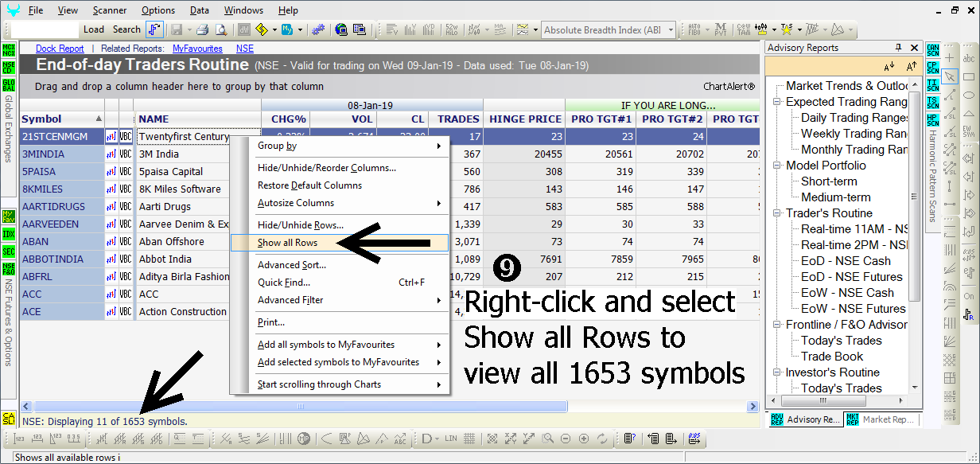Select the AARTIDRUGS symbol cell

coord(62,207)
